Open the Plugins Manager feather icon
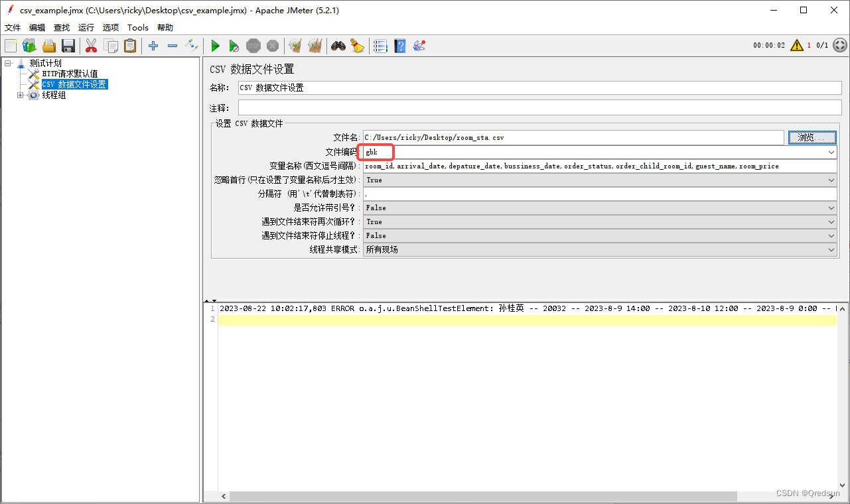The width and height of the screenshot is (850, 504). point(419,46)
